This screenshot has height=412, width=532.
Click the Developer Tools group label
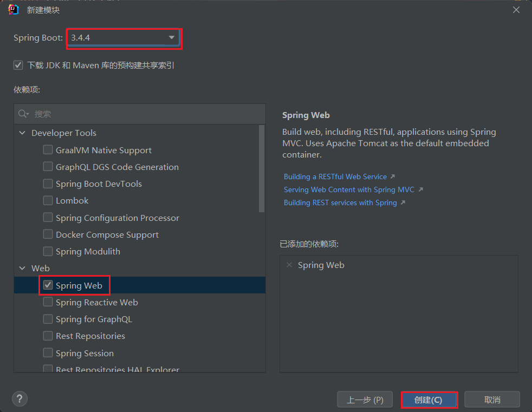[64, 133]
